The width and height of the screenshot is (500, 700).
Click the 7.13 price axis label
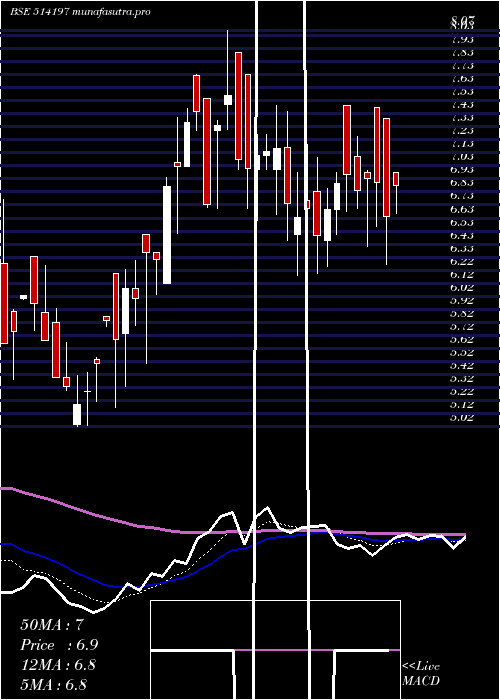462,144
